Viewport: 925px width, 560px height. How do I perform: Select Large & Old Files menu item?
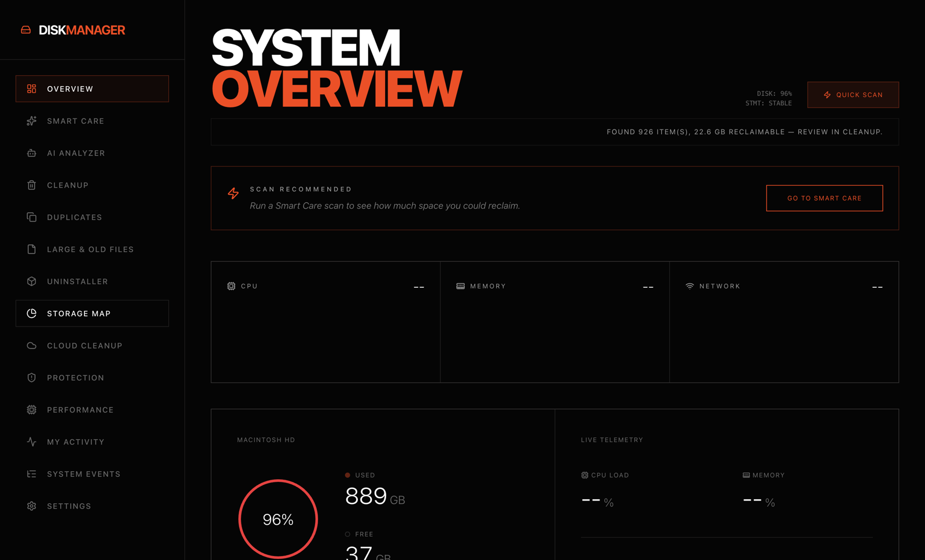click(92, 249)
